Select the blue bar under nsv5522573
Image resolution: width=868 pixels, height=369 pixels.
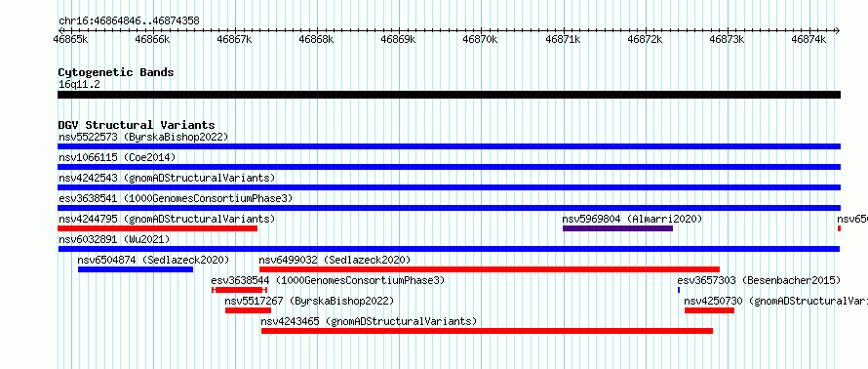click(449, 146)
